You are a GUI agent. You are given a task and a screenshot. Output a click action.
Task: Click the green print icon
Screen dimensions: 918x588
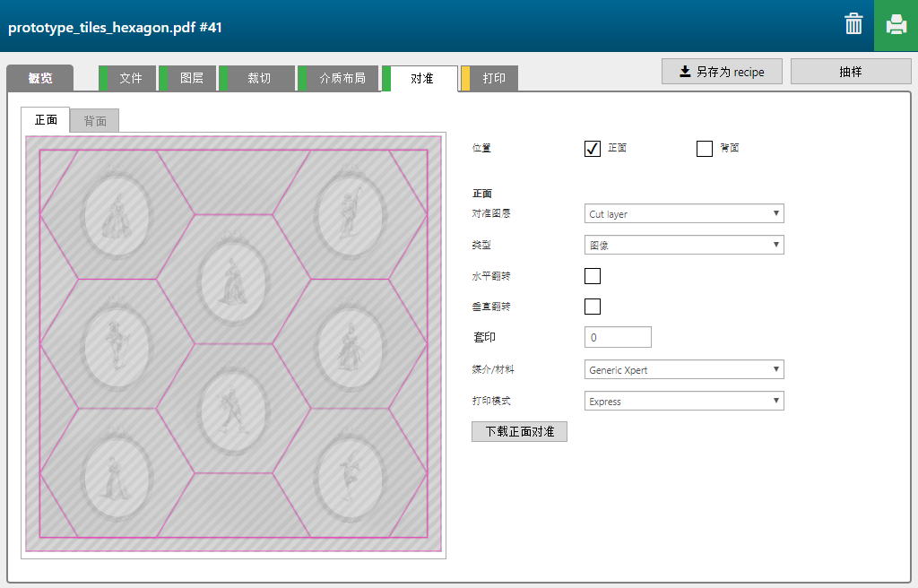896,26
